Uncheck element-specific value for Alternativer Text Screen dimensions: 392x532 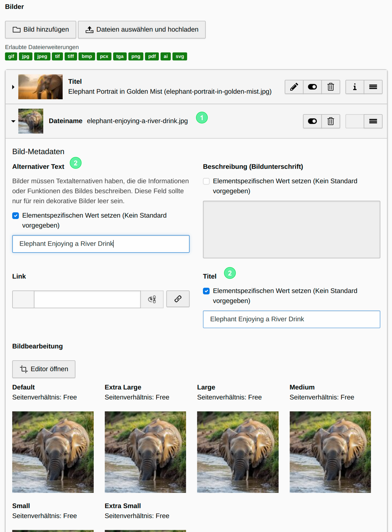click(16, 216)
